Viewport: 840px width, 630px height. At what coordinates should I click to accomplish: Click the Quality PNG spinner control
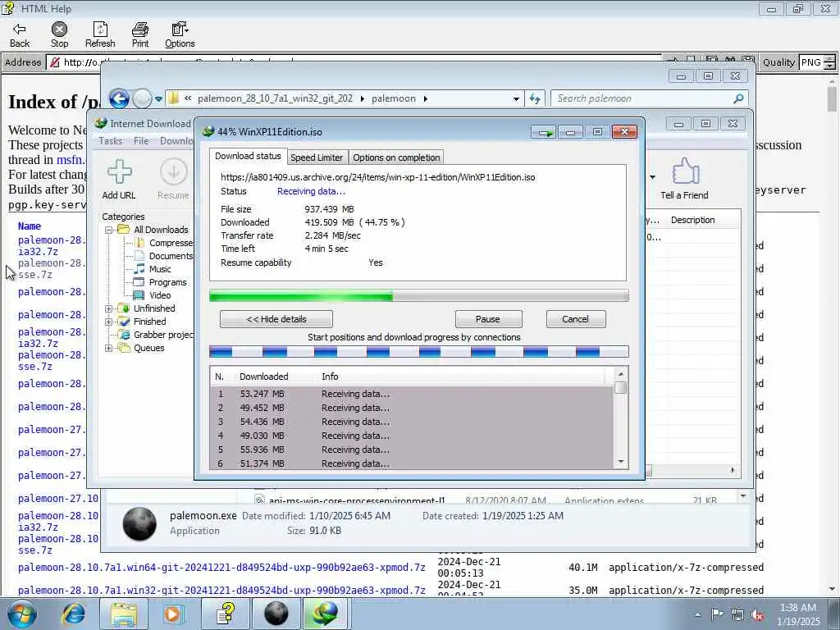click(x=829, y=62)
